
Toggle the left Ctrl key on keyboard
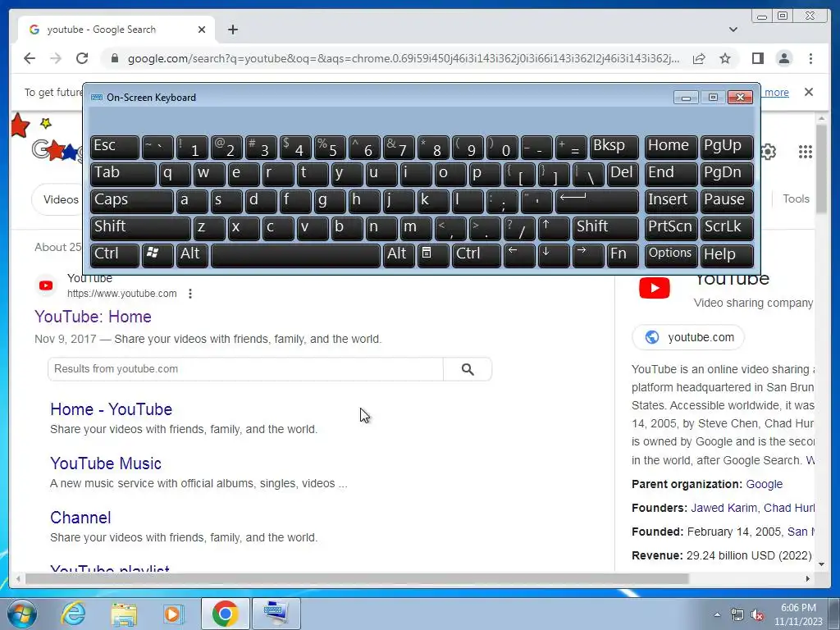point(115,255)
